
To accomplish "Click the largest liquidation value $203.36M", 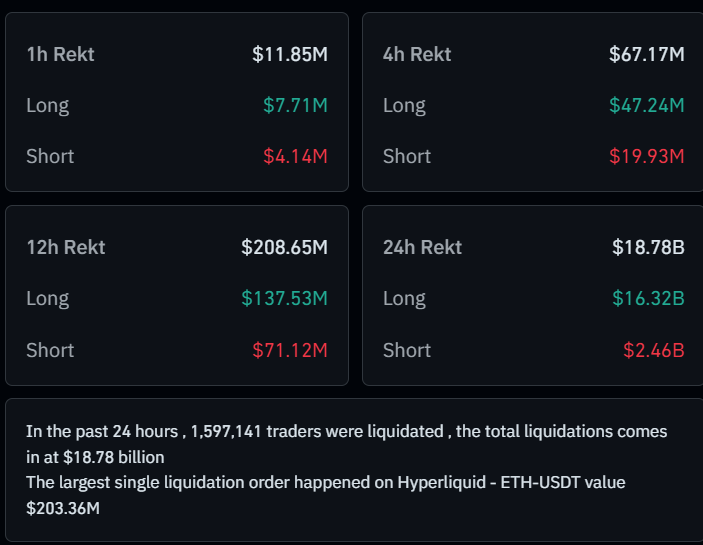I will (63, 509).
